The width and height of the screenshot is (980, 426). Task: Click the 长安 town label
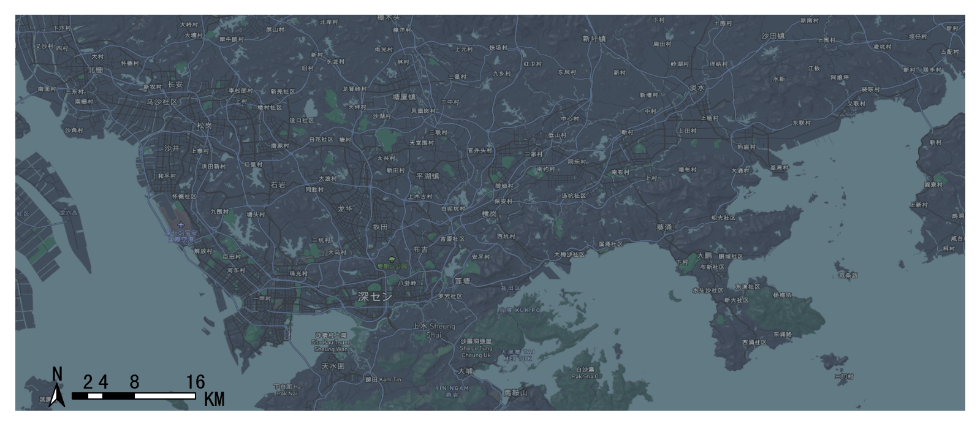[x=175, y=85]
